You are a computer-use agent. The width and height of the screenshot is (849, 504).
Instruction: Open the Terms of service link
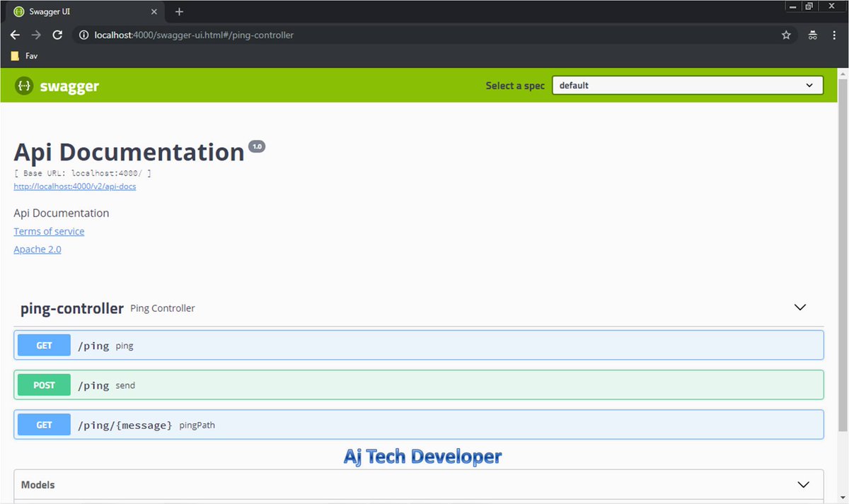(x=49, y=231)
